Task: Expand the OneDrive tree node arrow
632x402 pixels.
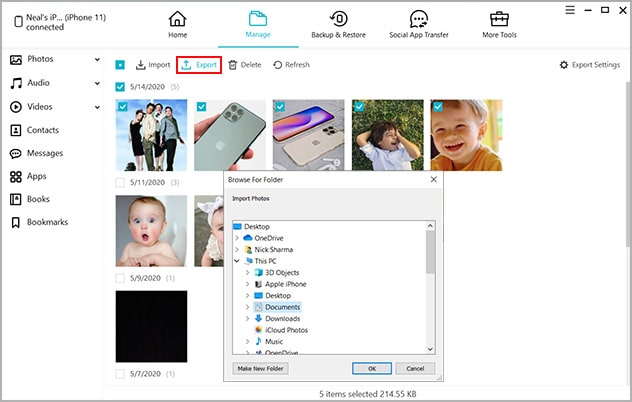Action: [x=237, y=238]
